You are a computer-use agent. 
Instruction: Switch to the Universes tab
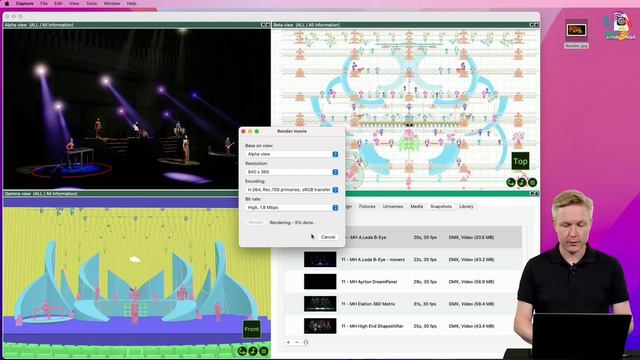393,207
